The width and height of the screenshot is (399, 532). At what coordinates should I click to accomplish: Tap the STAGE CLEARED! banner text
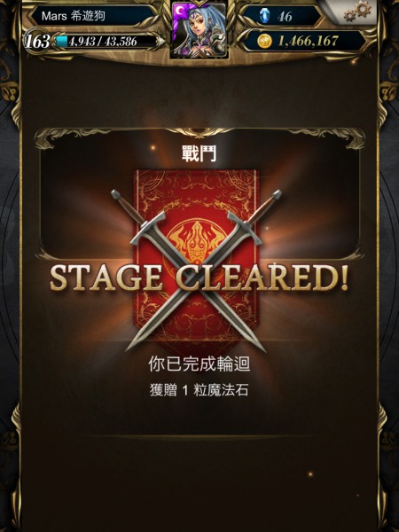click(199, 279)
